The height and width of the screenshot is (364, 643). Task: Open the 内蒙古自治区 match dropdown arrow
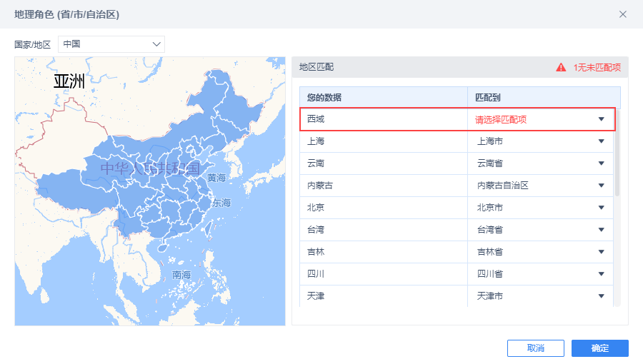point(601,186)
